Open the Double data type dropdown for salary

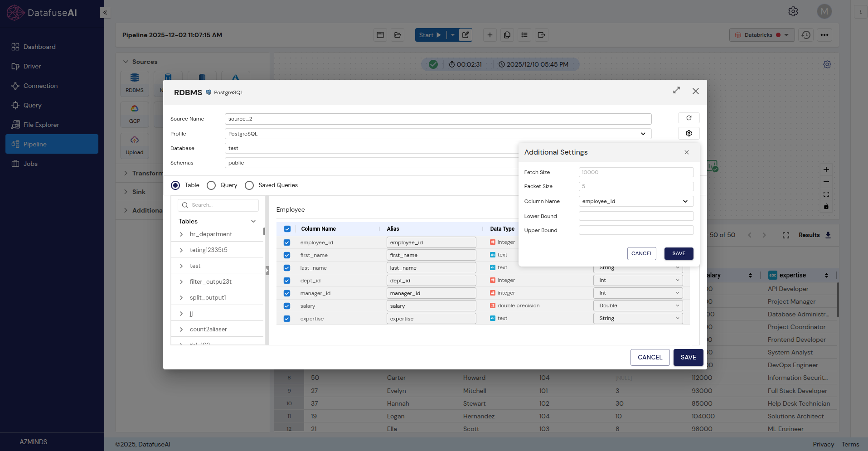(x=638, y=306)
